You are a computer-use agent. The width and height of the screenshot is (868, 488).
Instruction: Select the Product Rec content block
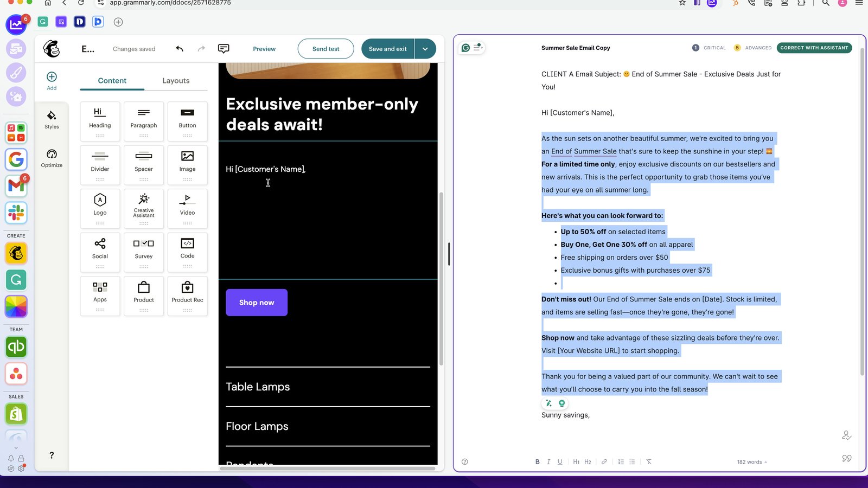point(188,296)
